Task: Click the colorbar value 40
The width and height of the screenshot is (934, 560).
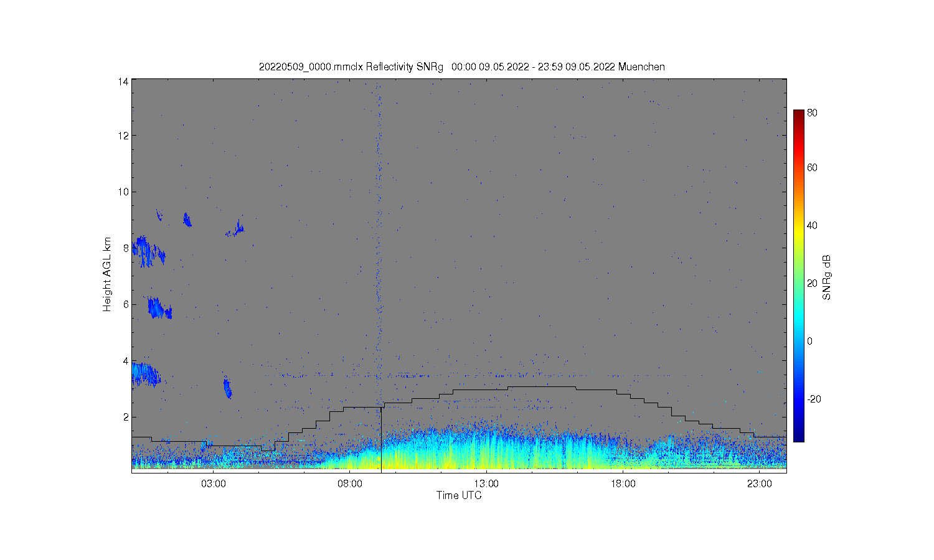Action: [x=812, y=225]
